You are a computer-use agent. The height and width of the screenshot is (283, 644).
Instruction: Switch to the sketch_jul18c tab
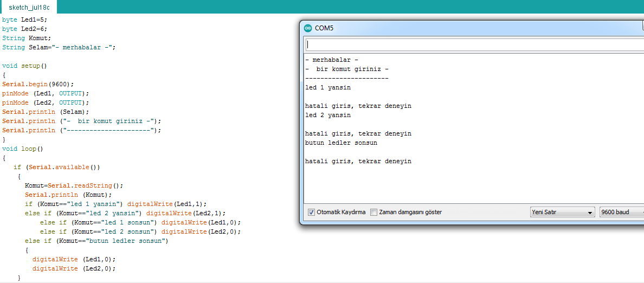point(28,7)
